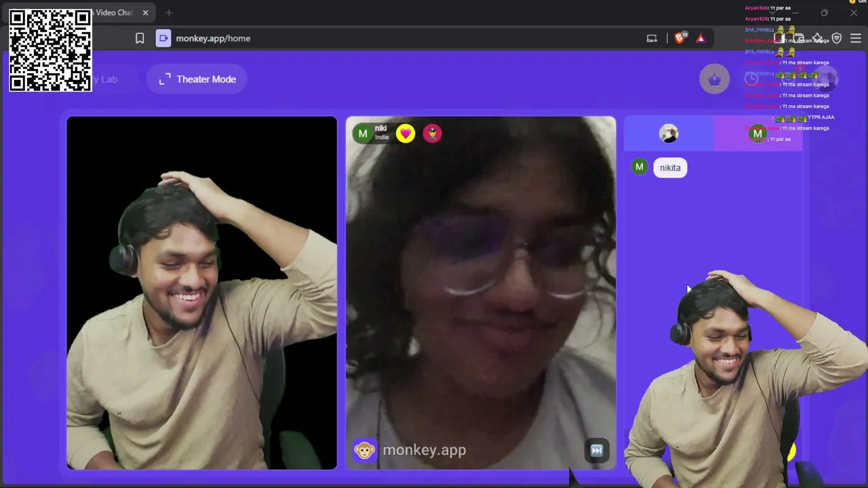Screen dimensions: 868x488
Task: Bookmark this page with the bookmark icon
Action: tap(140, 39)
